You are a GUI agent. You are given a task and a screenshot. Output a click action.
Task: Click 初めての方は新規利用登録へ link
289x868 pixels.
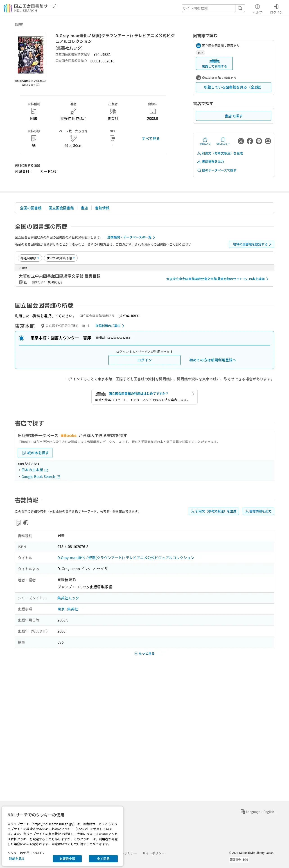click(213, 360)
